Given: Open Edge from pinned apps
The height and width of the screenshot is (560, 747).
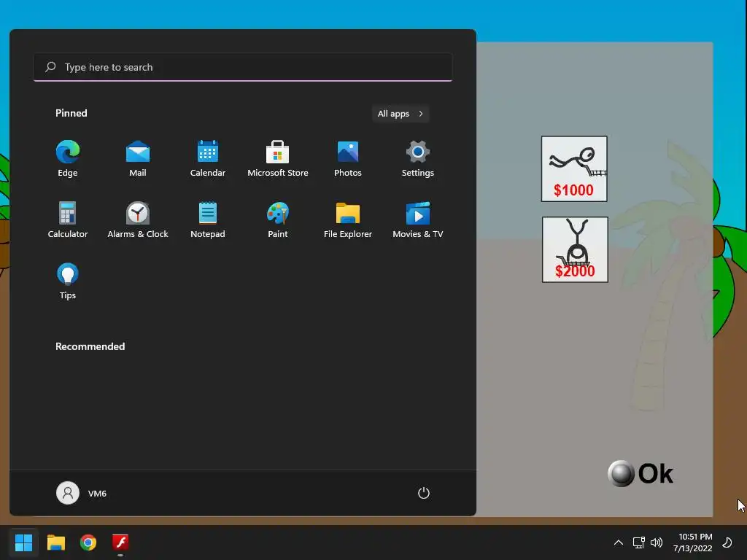Looking at the screenshot, I should (68, 158).
